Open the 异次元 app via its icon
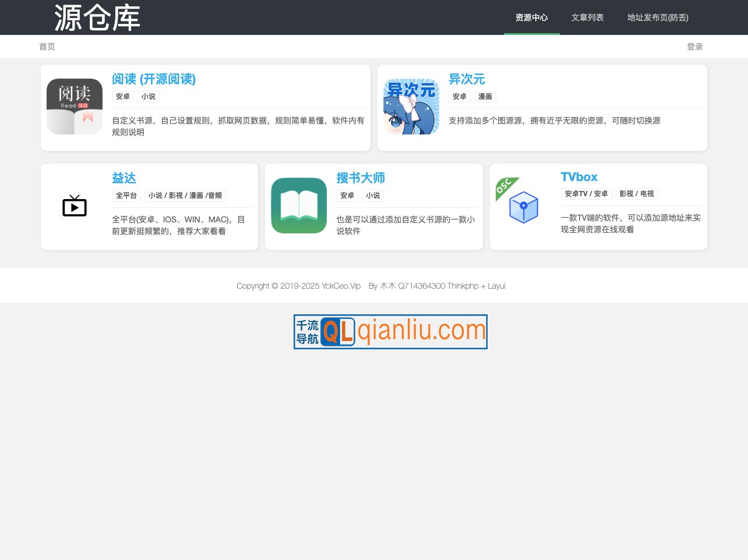This screenshot has width=748, height=560. (x=411, y=106)
